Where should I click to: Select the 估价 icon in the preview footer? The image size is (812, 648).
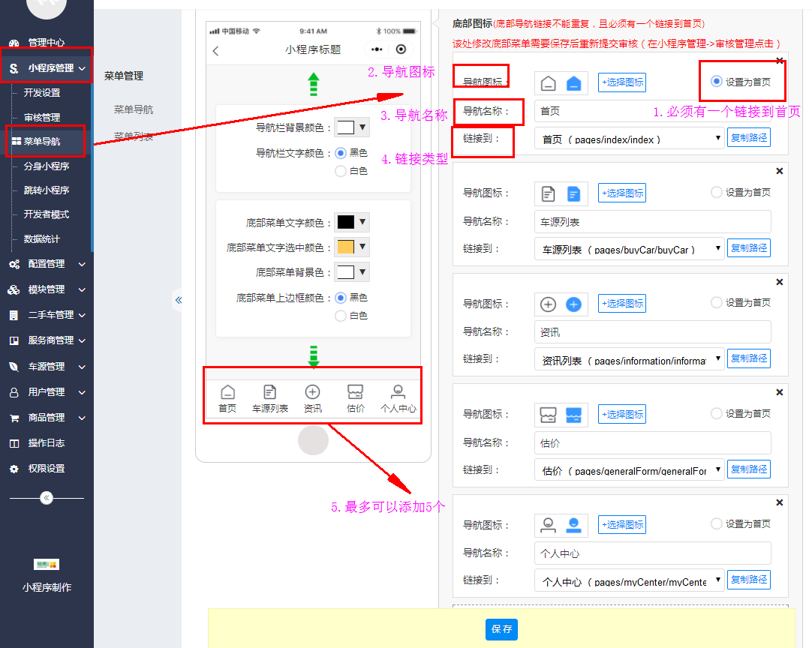tap(355, 391)
